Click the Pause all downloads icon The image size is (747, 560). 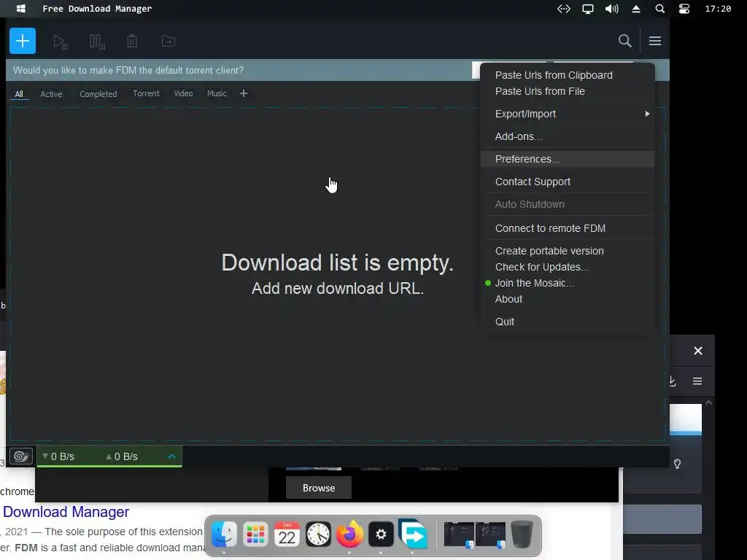pos(97,42)
